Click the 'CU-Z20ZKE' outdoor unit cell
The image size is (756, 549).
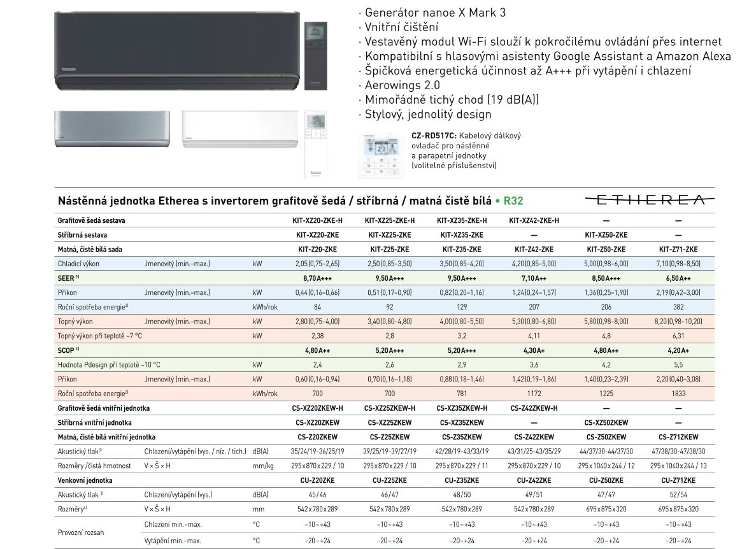pyautogui.click(x=317, y=481)
